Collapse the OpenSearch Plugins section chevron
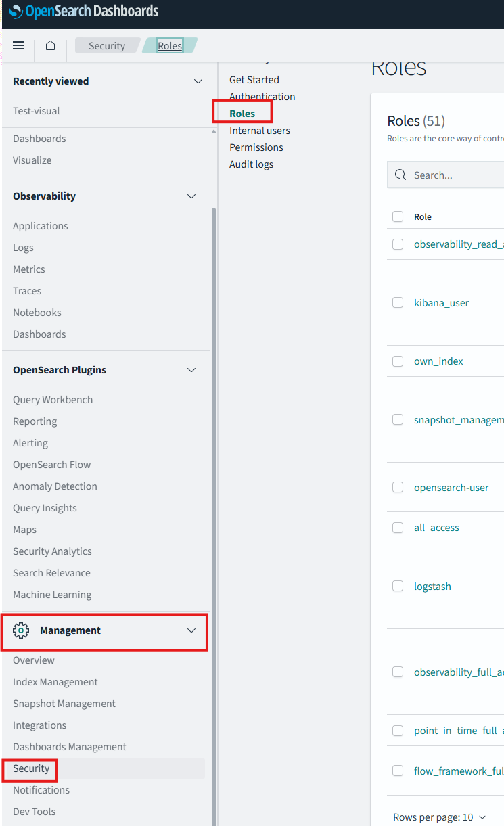This screenshot has height=826, width=504. coord(191,370)
